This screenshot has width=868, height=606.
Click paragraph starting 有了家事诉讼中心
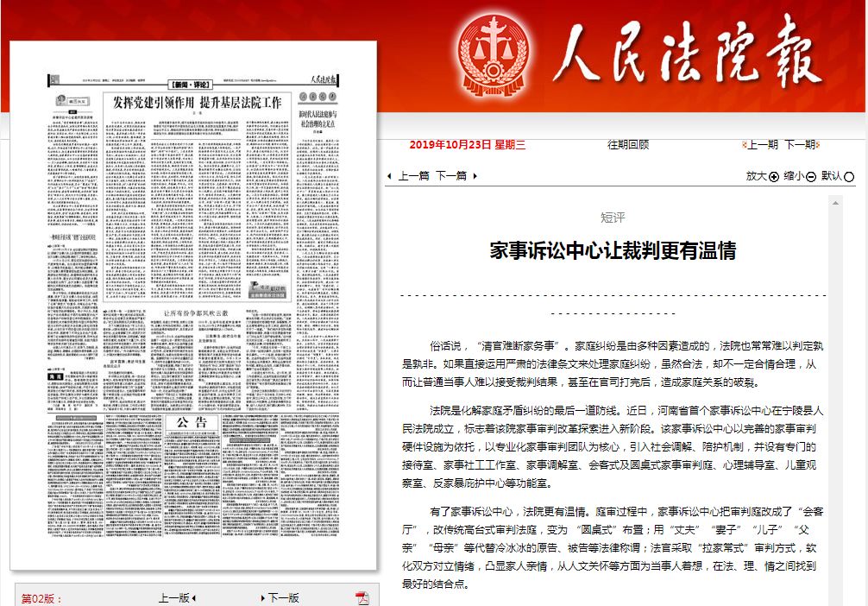coord(613,547)
